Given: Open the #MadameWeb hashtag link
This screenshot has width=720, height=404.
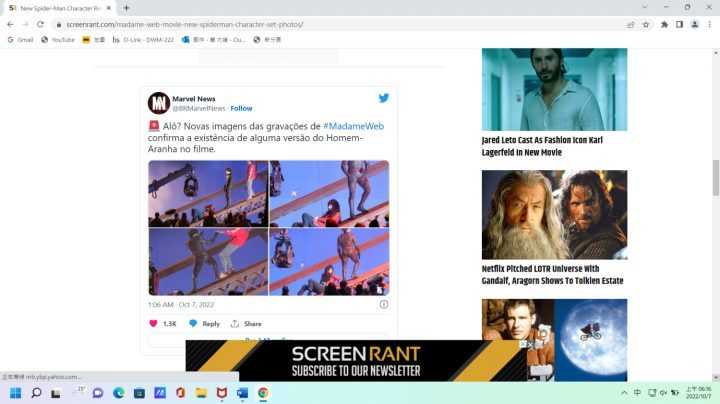Looking at the screenshot, I should coord(354,126).
